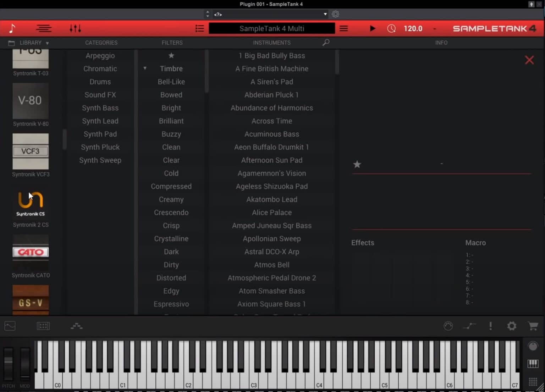Click the alert exclamation icon

[490, 326]
